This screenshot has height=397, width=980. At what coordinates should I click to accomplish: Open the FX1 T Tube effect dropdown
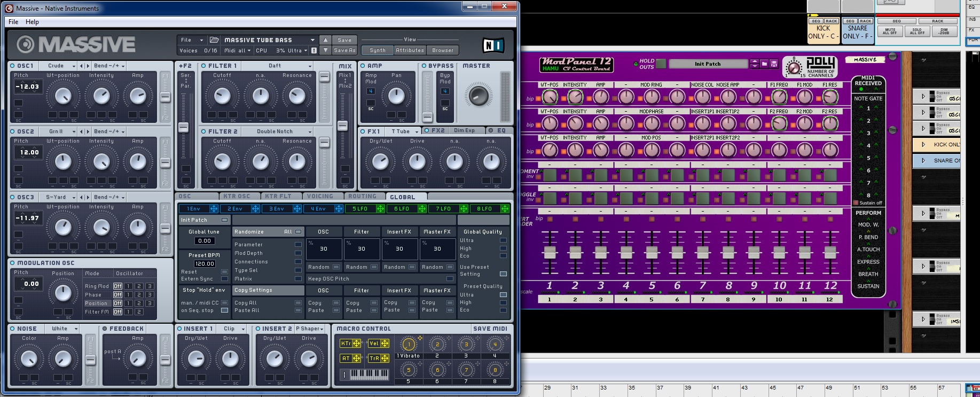click(404, 131)
